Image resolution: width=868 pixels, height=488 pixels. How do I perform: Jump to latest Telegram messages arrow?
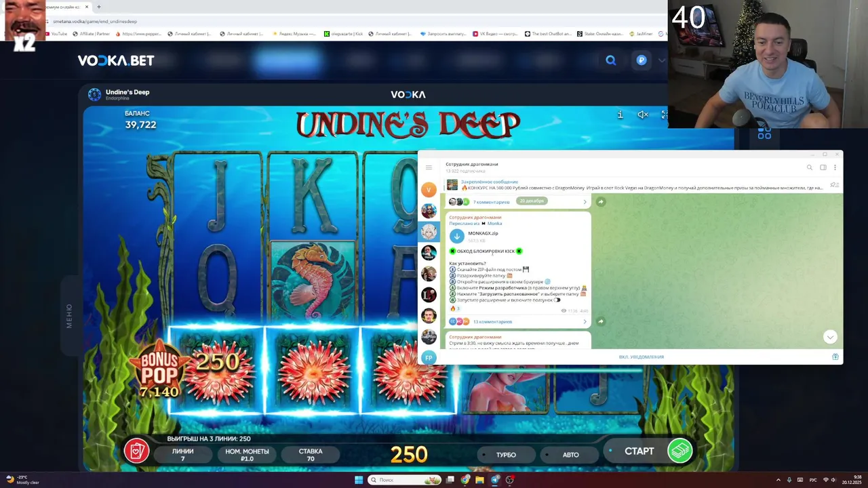pos(830,337)
